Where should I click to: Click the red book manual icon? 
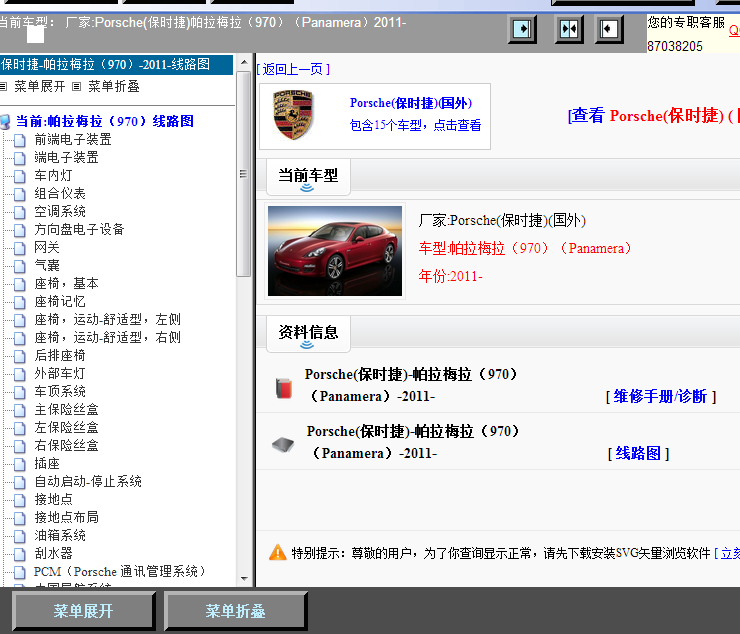pos(284,388)
